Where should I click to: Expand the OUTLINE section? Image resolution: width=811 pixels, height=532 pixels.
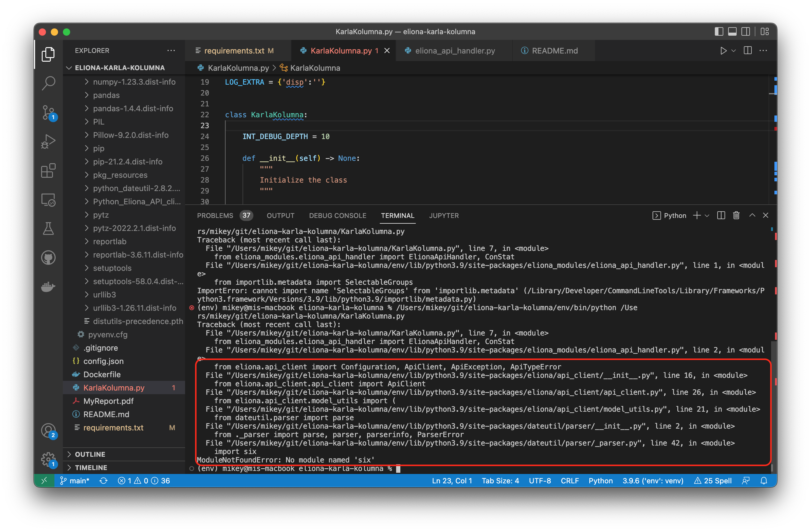[90, 454]
